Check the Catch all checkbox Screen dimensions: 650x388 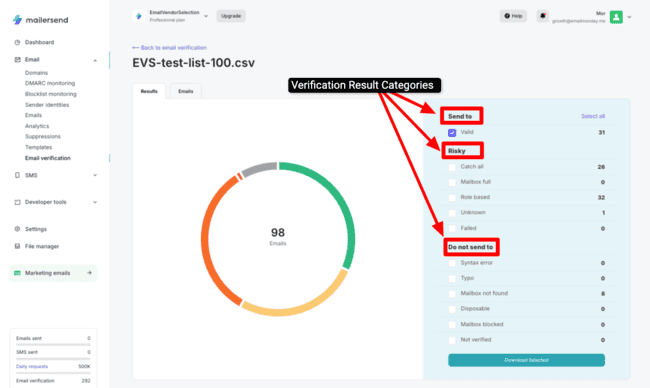(x=452, y=167)
